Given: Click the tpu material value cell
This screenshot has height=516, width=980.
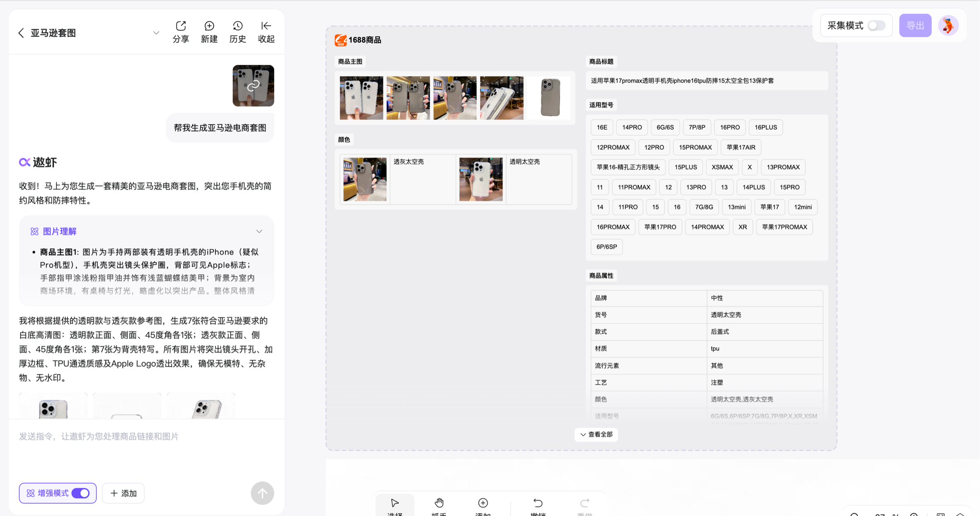Looking at the screenshot, I should click(764, 348).
